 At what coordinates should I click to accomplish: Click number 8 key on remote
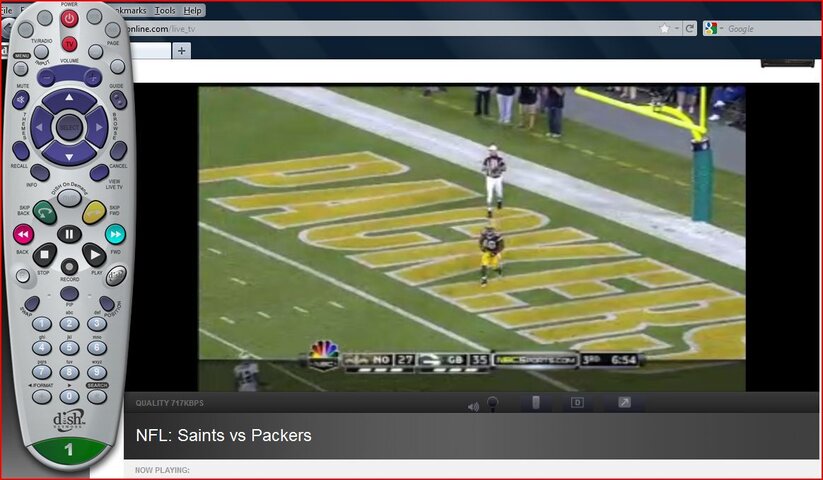(69, 372)
